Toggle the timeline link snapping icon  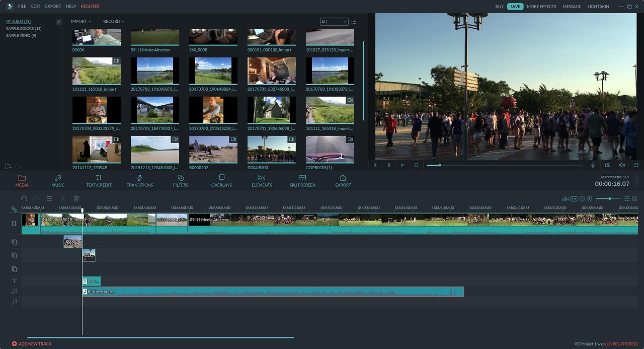pyautogui.click(x=14, y=209)
